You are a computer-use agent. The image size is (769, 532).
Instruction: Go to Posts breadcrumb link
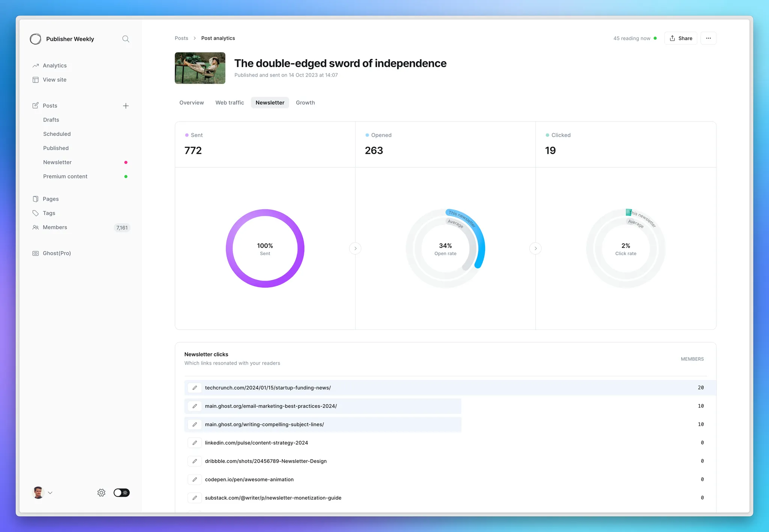pyautogui.click(x=181, y=38)
